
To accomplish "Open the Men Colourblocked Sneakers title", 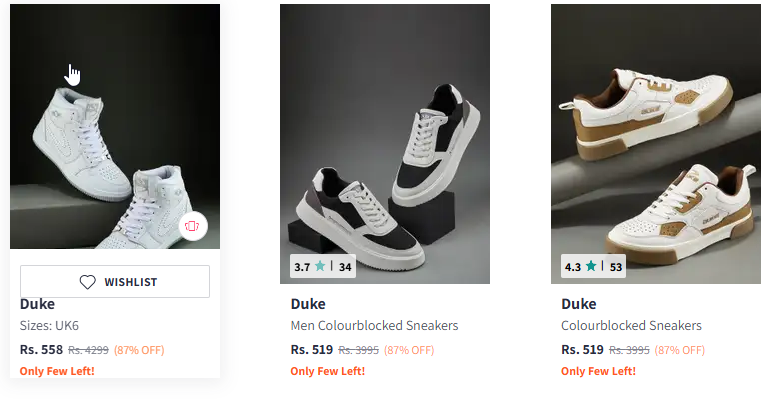I will [374, 326].
